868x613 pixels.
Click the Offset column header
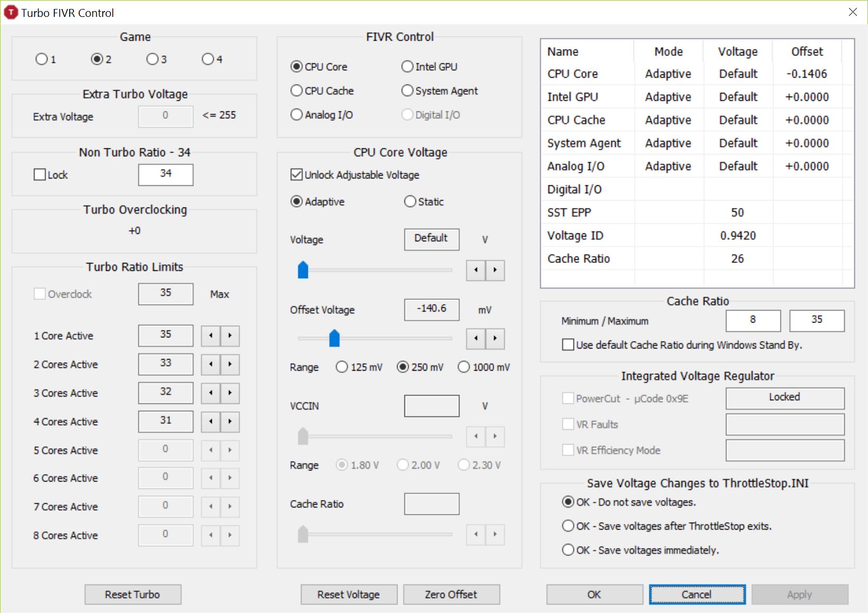click(x=807, y=52)
